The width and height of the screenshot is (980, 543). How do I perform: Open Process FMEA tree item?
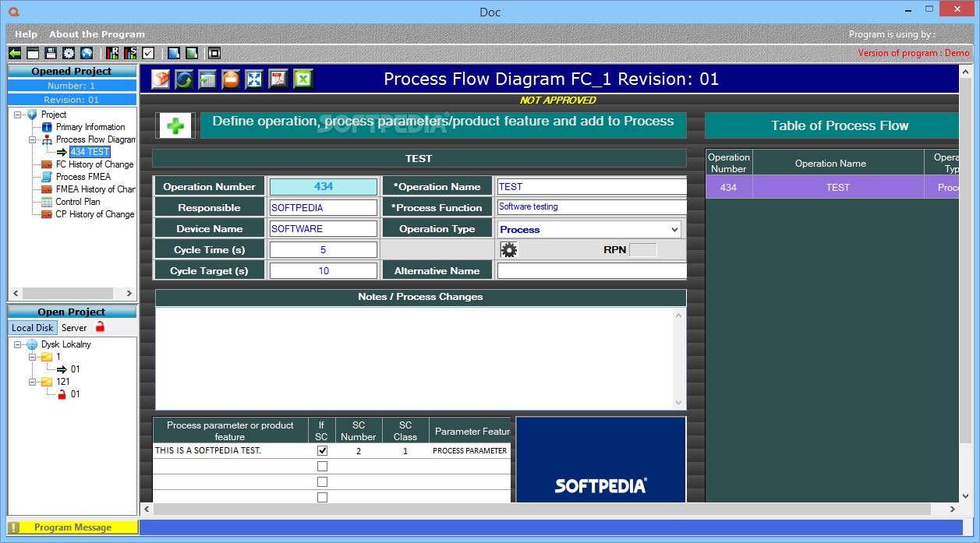pos(83,177)
